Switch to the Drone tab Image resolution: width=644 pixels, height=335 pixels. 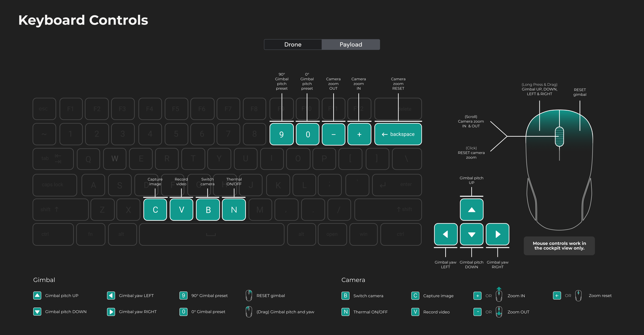tap(293, 45)
